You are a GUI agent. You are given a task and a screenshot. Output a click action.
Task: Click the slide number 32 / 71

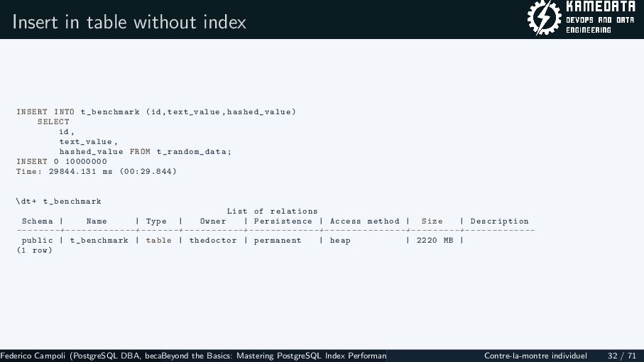tap(622, 356)
